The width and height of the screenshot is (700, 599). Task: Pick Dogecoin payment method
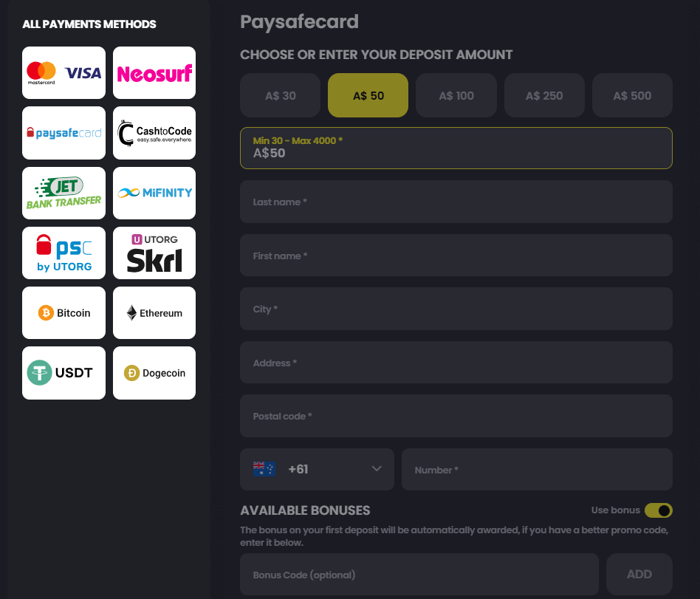154,373
